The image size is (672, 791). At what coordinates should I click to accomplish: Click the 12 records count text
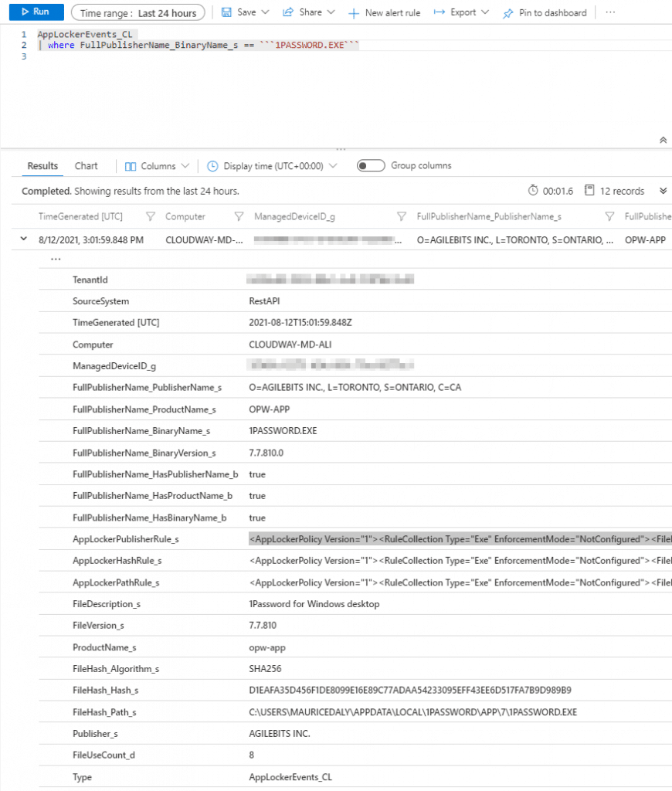pyautogui.click(x=622, y=192)
